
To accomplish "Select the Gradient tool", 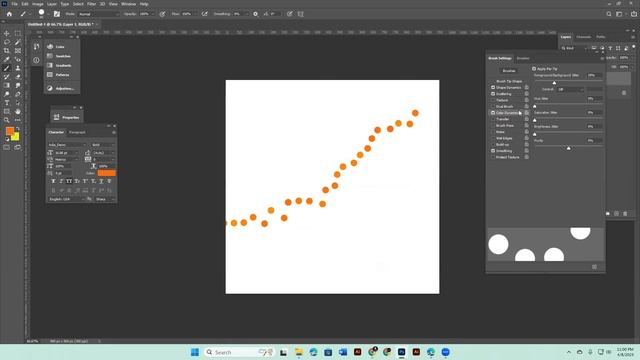I will click(7, 85).
